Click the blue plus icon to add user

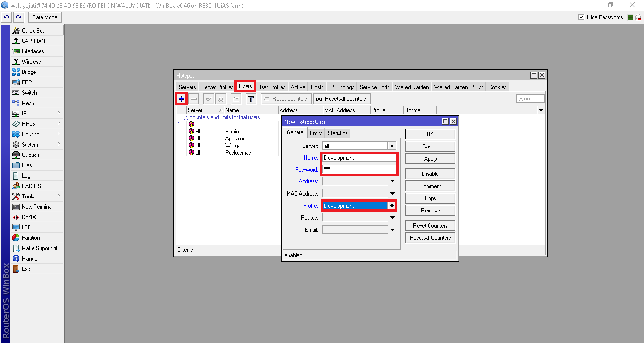pyautogui.click(x=181, y=98)
